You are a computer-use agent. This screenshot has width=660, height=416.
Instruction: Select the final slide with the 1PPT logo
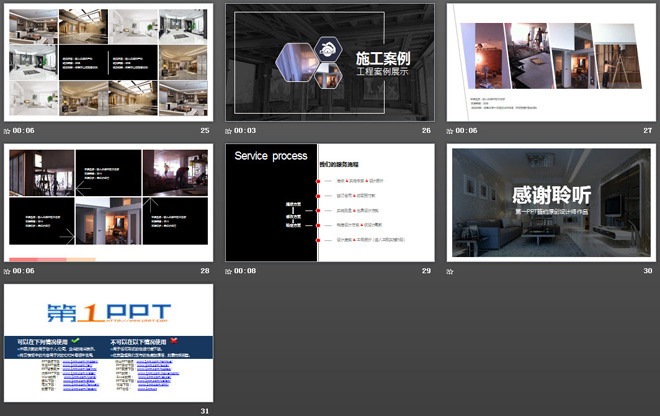click(x=109, y=343)
